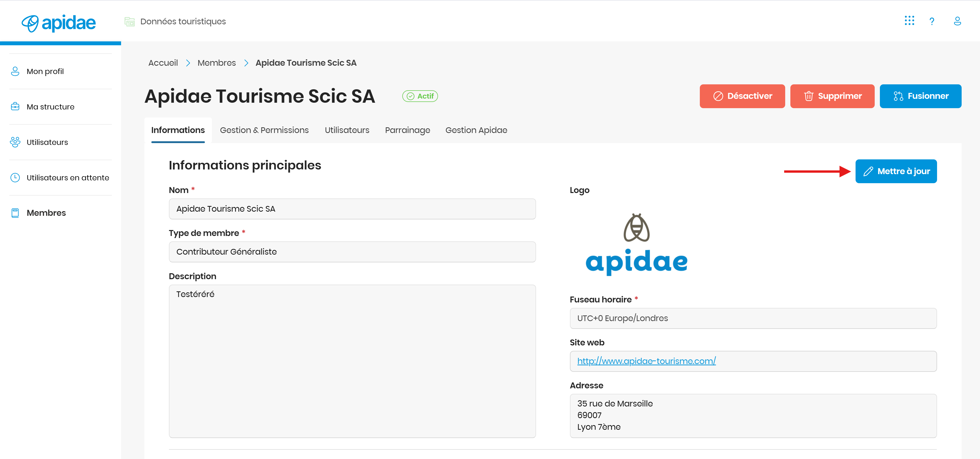Go to Utilisateurs in sidebar
Viewport: 980px width, 459px height.
tap(48, 142)
